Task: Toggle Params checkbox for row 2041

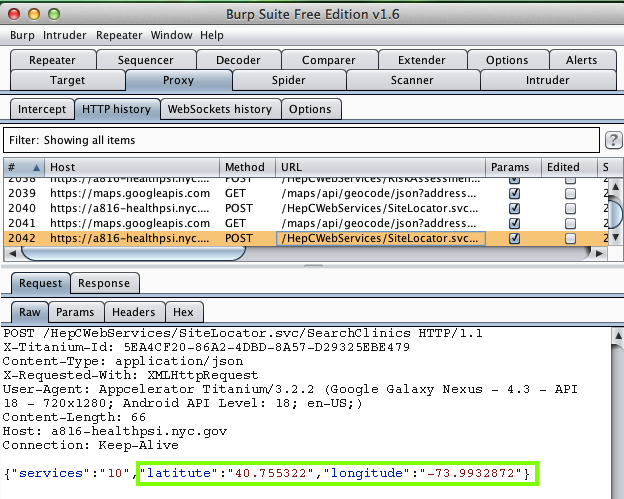Action: point(514,223)
